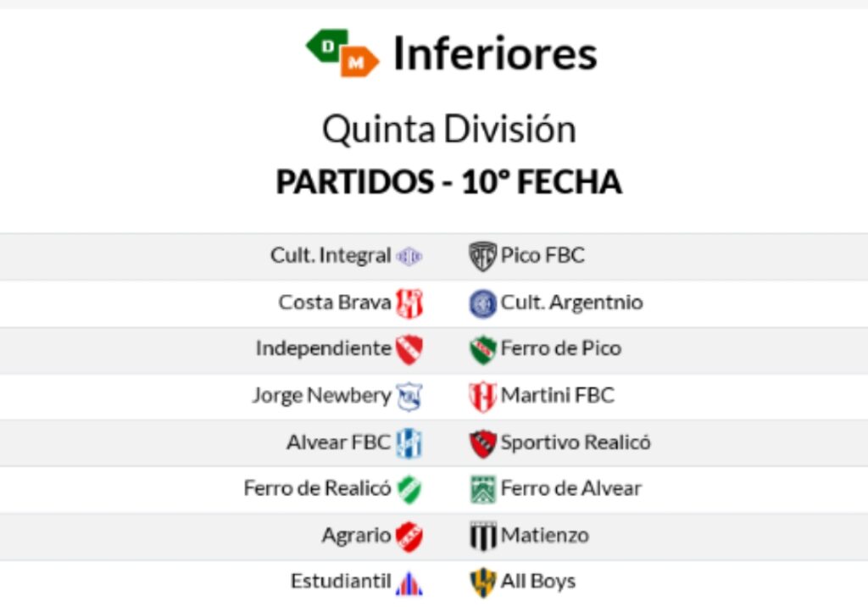Click the Jorge Newbery crest
868x607 pixels.
point(409,397)
